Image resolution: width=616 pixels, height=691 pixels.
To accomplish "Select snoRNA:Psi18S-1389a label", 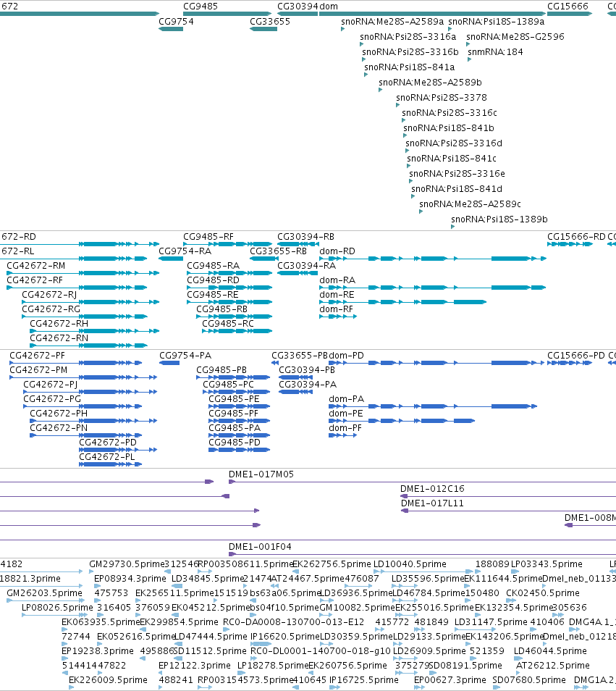I will [x=497, y=22].
